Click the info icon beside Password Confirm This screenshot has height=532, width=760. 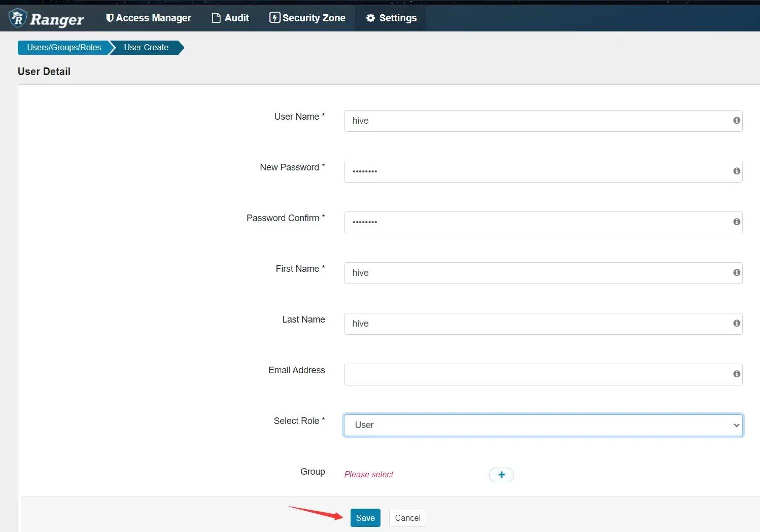(736, 222)
